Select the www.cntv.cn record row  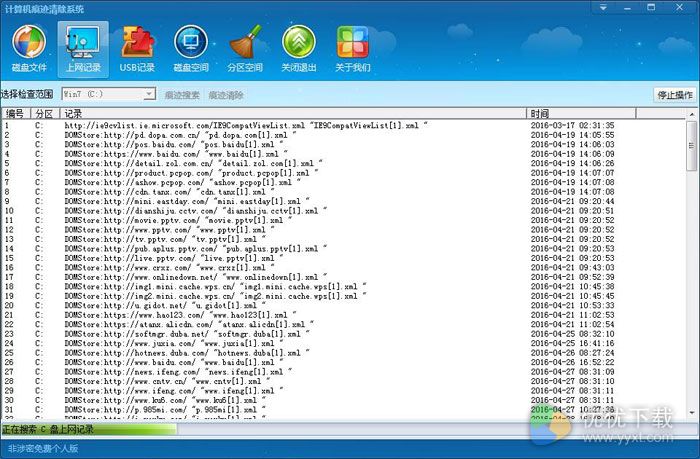(343, 381)
